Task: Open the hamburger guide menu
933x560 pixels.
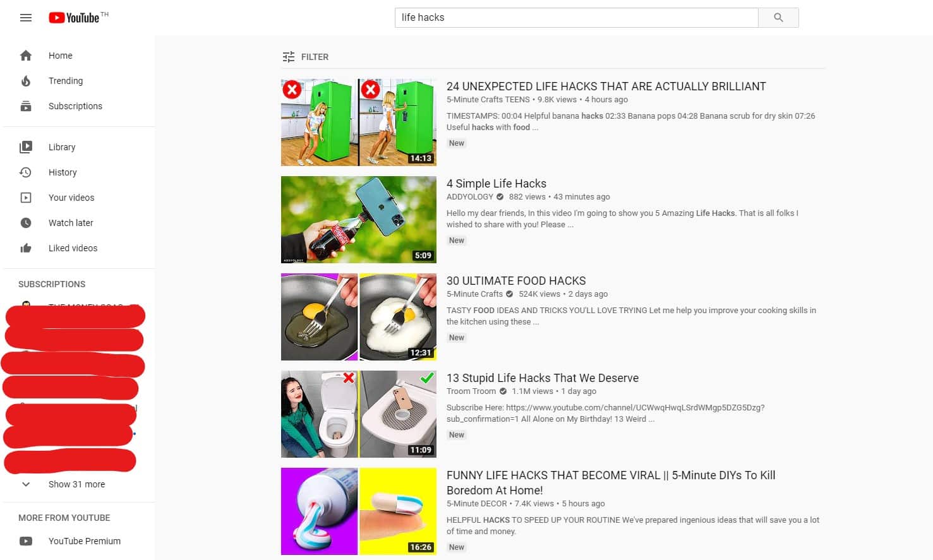Action: tap(26, 18)
